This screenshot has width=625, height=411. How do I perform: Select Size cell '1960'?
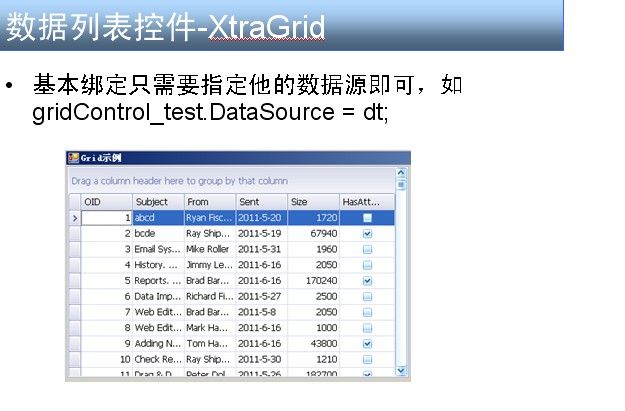click(313, 249)
